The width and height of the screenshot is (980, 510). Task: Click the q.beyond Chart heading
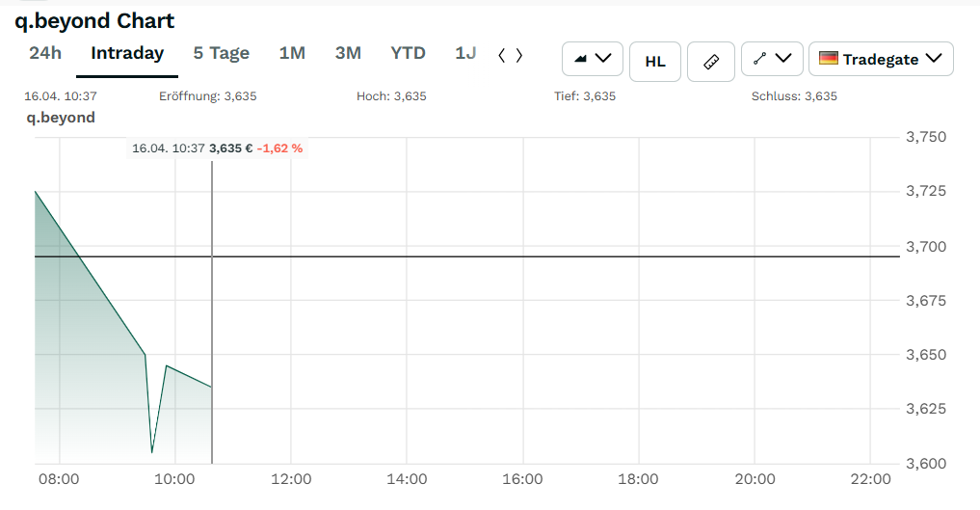pos(94,20)
